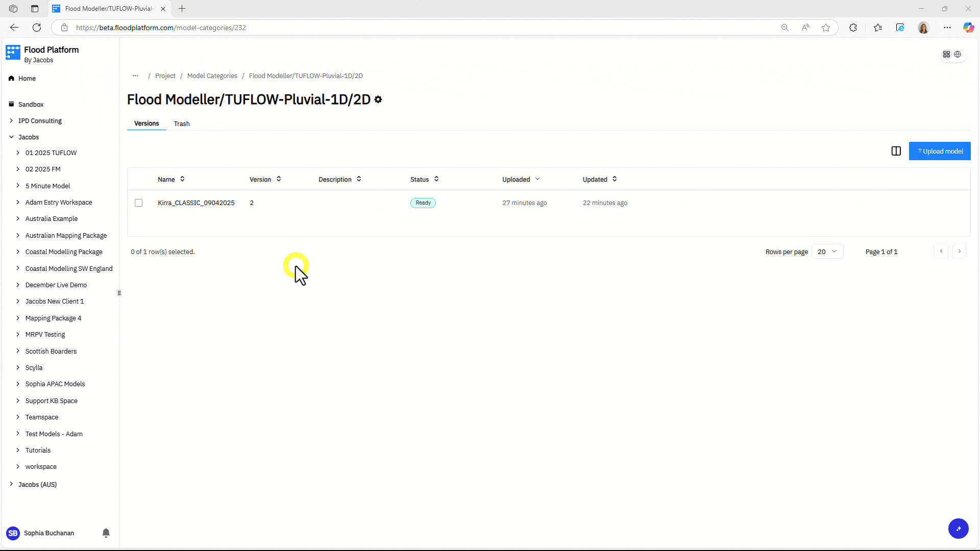This screenshot has width=980, height=551.
Task: Open browser settings and more menu
Action: (947, 28)
